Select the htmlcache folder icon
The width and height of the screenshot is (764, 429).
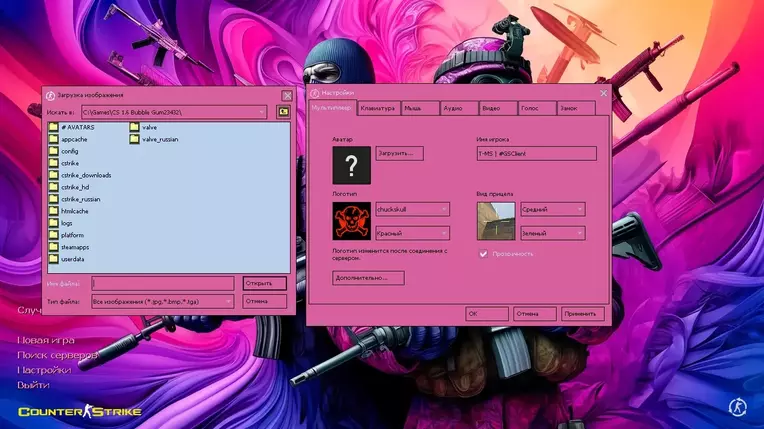[54, 211]
